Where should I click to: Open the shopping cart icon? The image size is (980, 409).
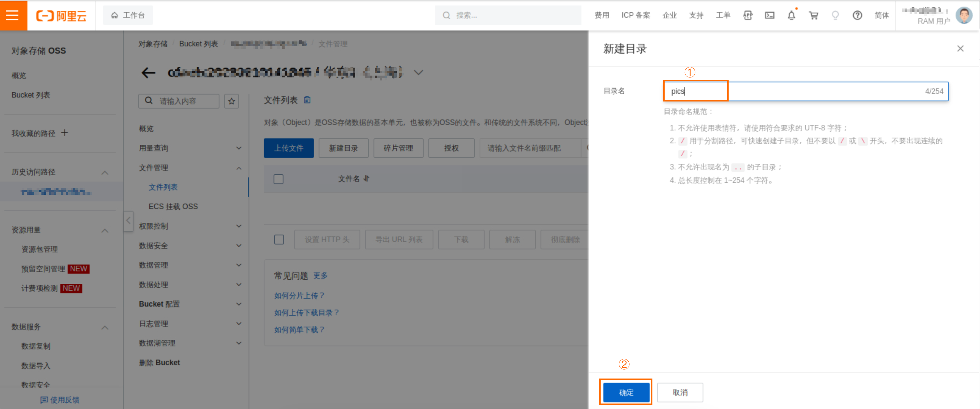(813, 15)
